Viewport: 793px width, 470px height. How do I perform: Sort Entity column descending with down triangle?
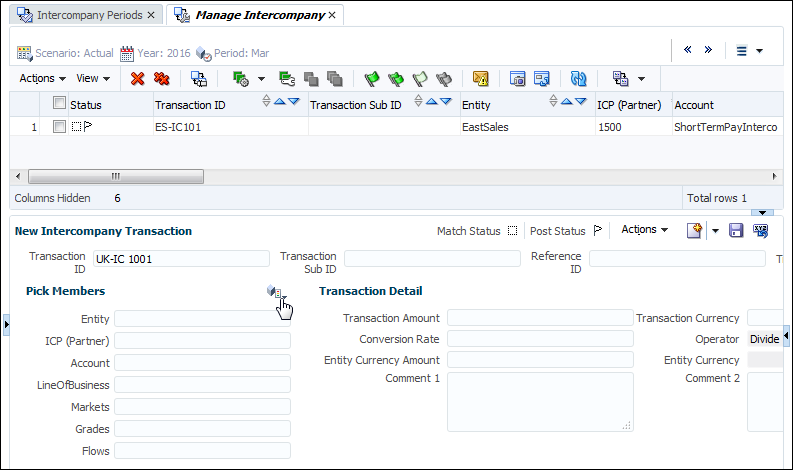pos(581,101)
